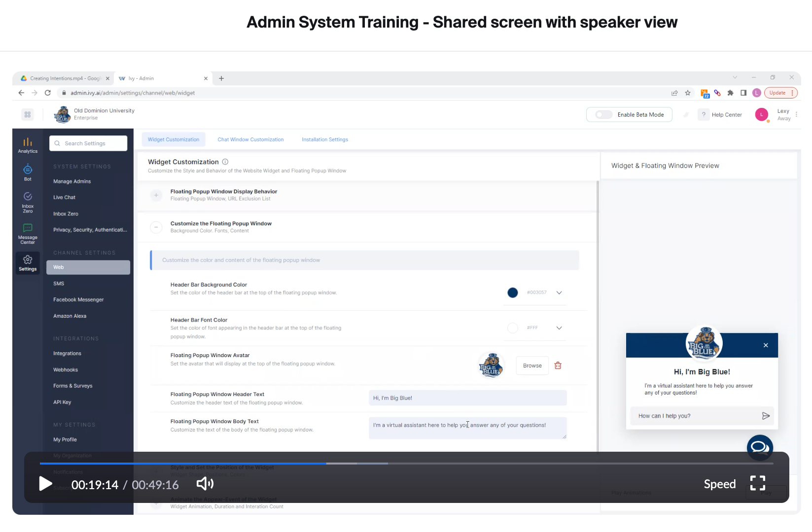Click the app grid menu icon
This screenshot has width=812, height=532.
[x=28, y=114]
